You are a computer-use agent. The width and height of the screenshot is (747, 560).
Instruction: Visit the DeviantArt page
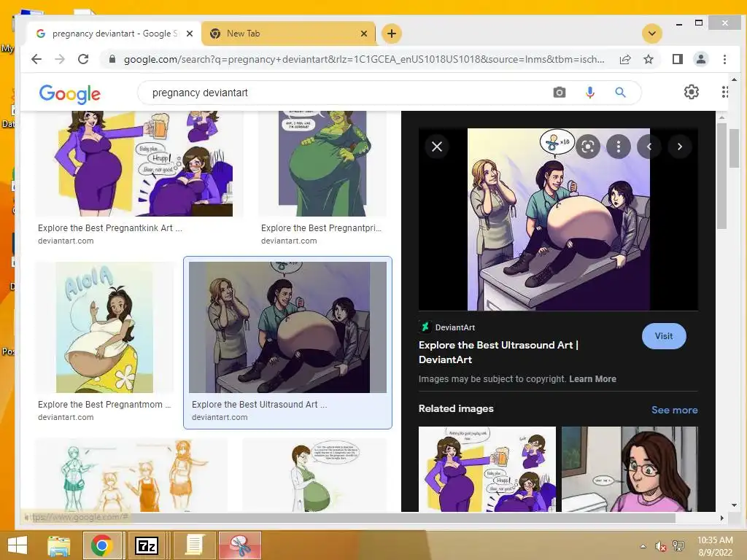[x=664, y=336]
